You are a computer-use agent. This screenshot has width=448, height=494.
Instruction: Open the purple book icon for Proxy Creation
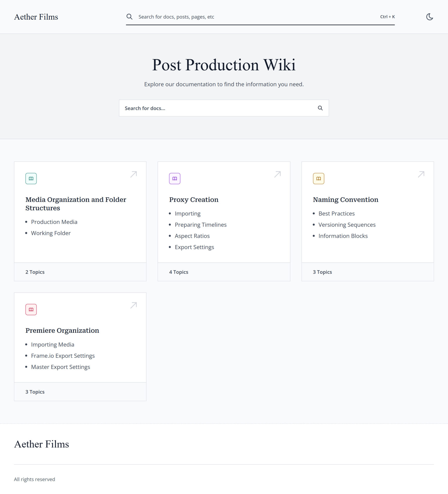point(175,179)
